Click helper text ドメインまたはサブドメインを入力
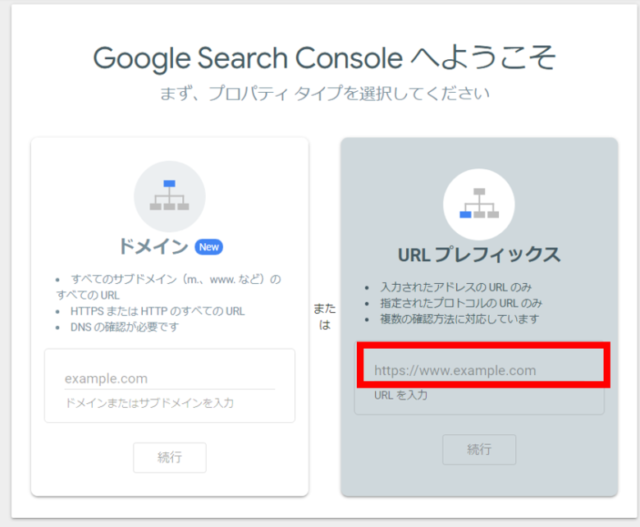640x527 pixels. click(149, 403)
